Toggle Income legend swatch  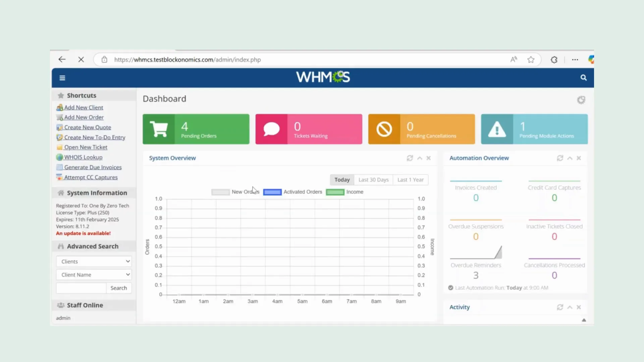coord(335,192)
